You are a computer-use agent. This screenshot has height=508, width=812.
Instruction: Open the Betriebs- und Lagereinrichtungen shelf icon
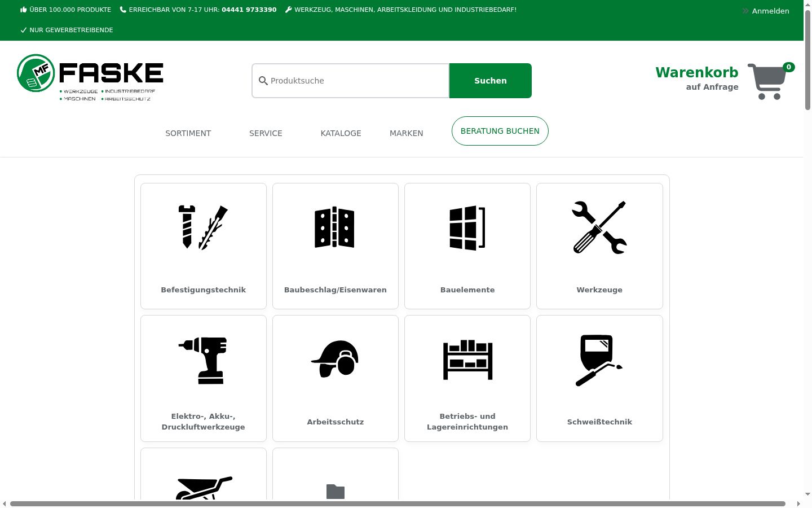[x=467, y=360]
